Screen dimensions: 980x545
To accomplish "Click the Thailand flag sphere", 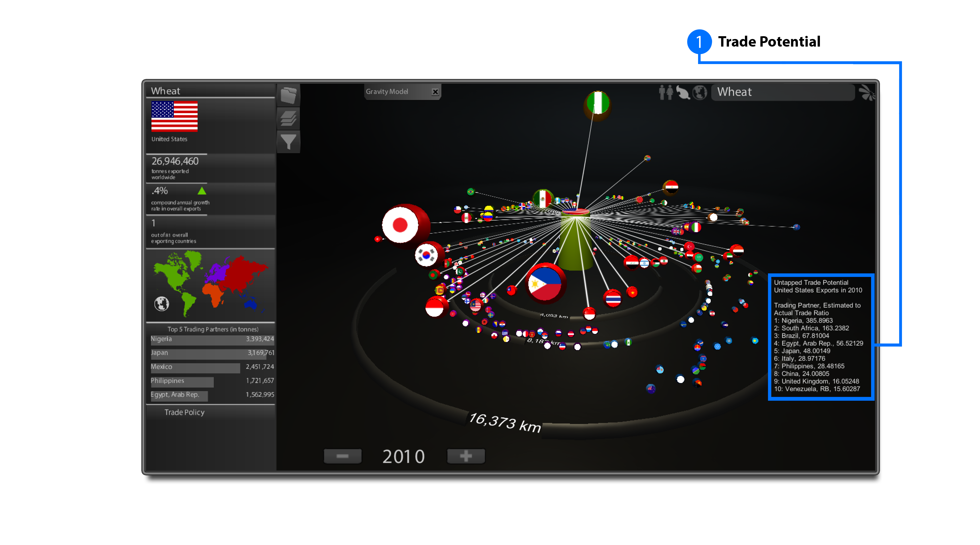I will 612,298.
